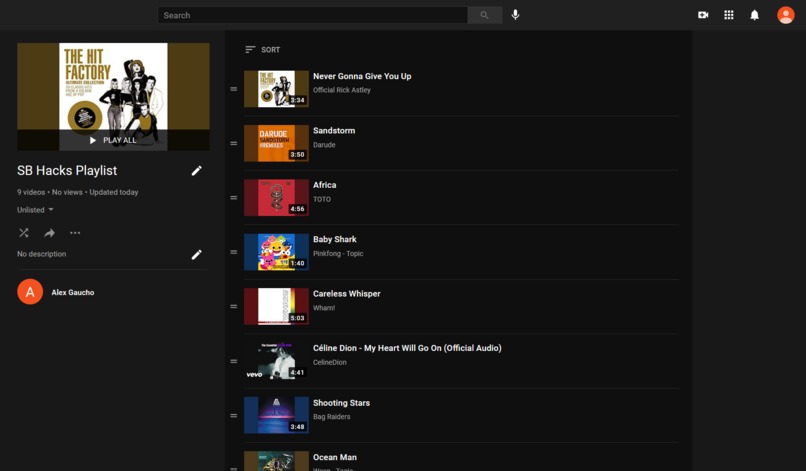Click the Africa title link
This screenshot has height=471, width=806.
pos(324,185)
